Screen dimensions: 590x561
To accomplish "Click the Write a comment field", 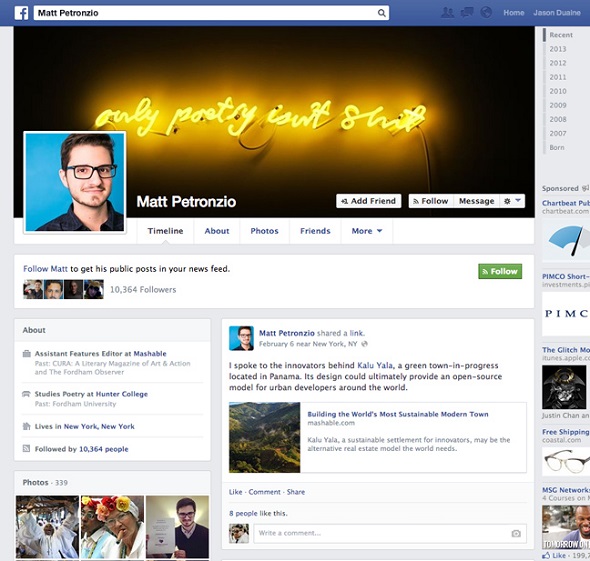I will (x=390, y=533).
